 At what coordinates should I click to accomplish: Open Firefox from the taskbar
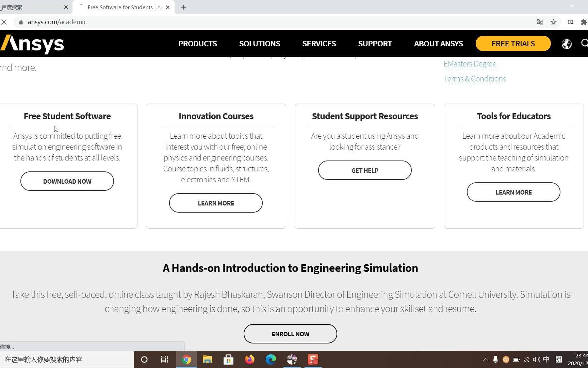pyautogui.click(x=250, y=359)
